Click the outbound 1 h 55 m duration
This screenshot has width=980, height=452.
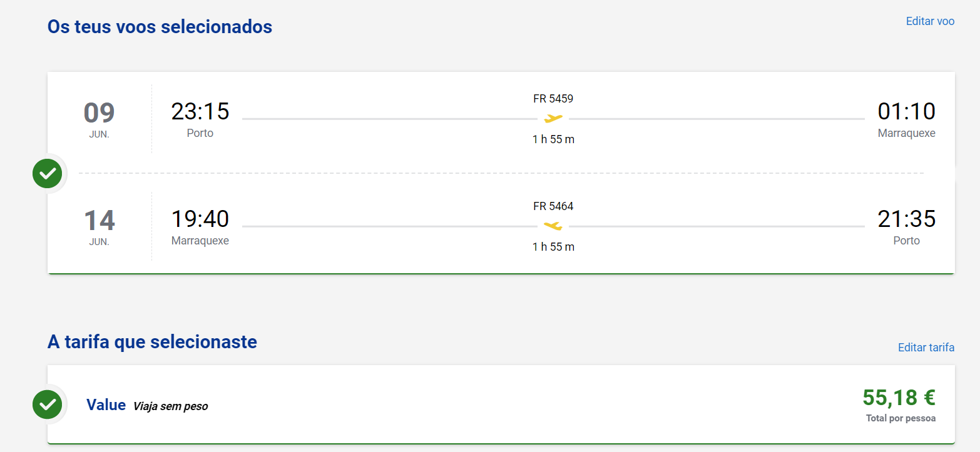(553, 139)
